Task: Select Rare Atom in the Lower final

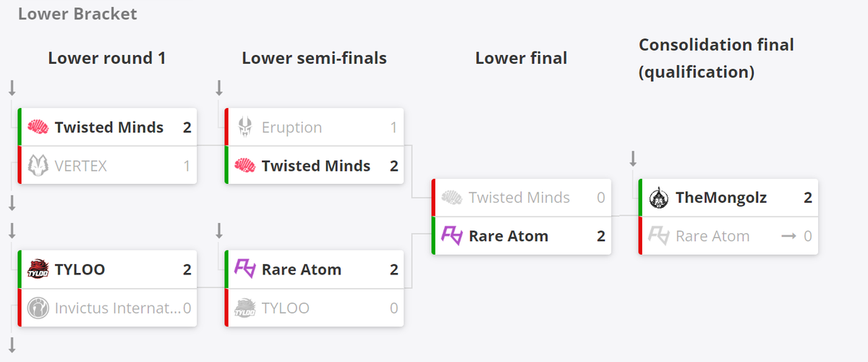Action: click(x=522, y=235)
